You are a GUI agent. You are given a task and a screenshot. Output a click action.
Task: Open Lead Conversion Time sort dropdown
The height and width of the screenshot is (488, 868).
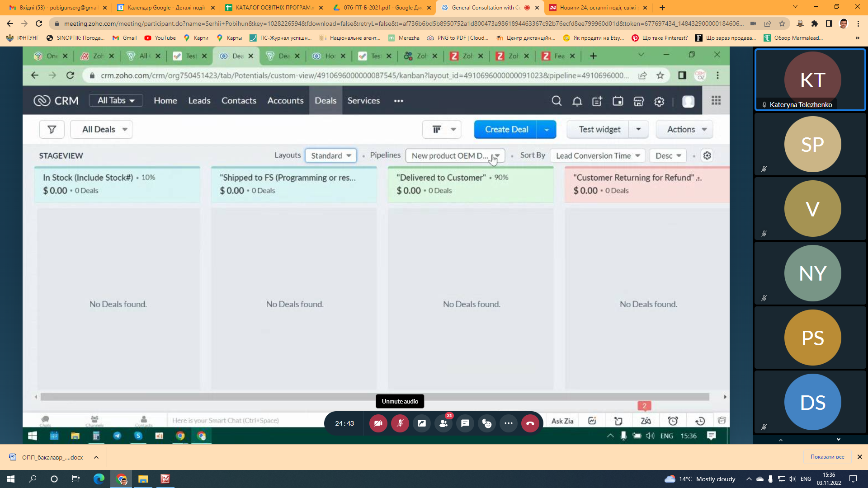[598, 156]
